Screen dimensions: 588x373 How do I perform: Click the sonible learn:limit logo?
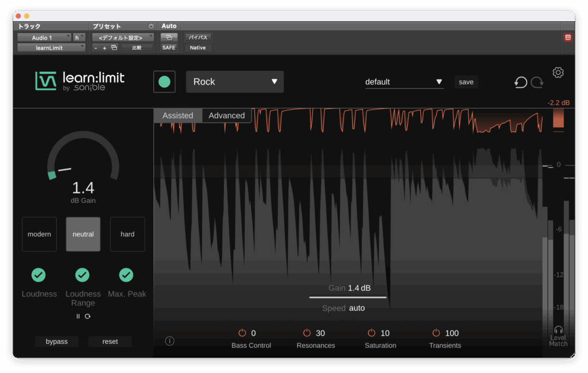click(80, 81)
